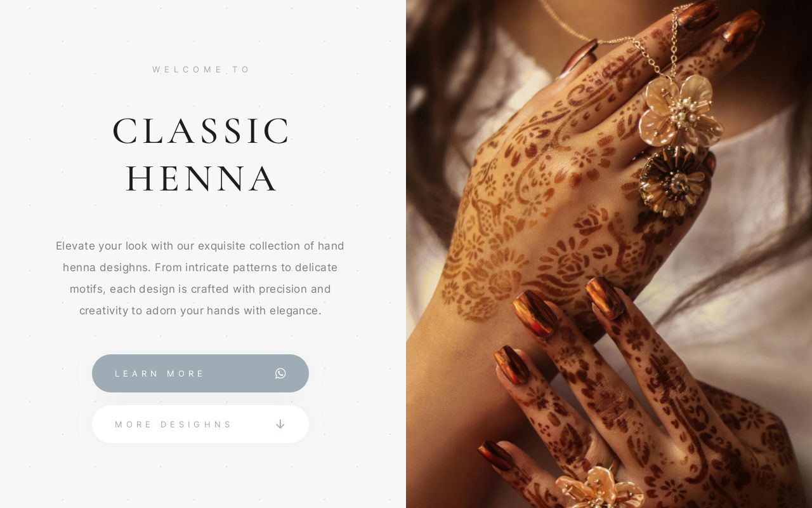
Task: Click the word 'elegance' ending the description
Action: [x=295, y=311]
